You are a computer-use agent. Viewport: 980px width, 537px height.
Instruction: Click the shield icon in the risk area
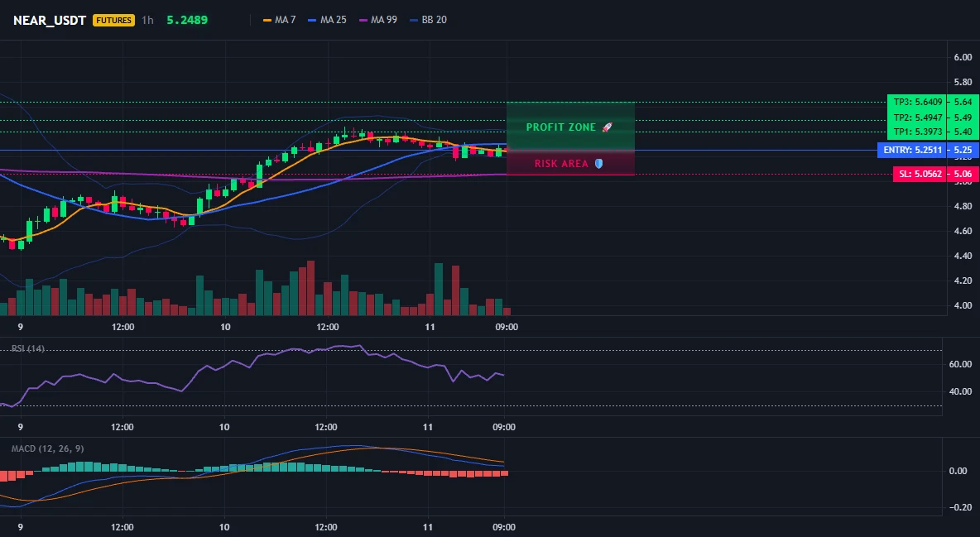click(598, 164)
